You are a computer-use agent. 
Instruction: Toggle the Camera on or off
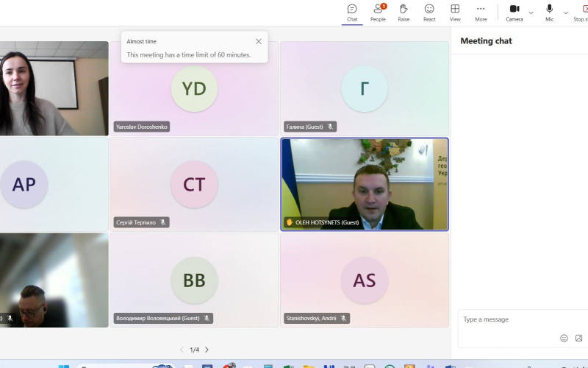click(x=514, y=12)
